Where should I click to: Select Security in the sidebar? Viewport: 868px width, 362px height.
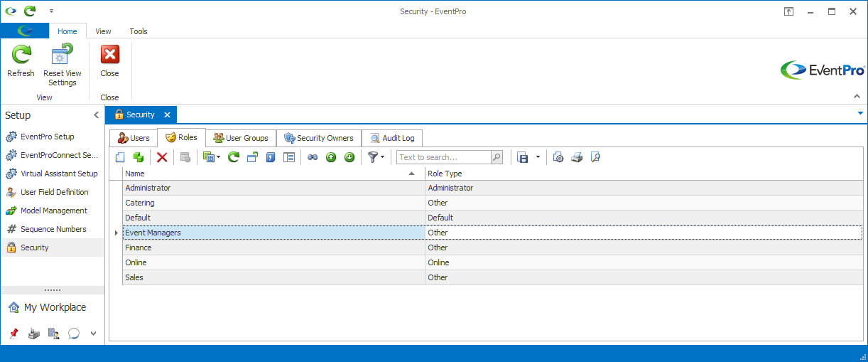click(x=53, y=247)
